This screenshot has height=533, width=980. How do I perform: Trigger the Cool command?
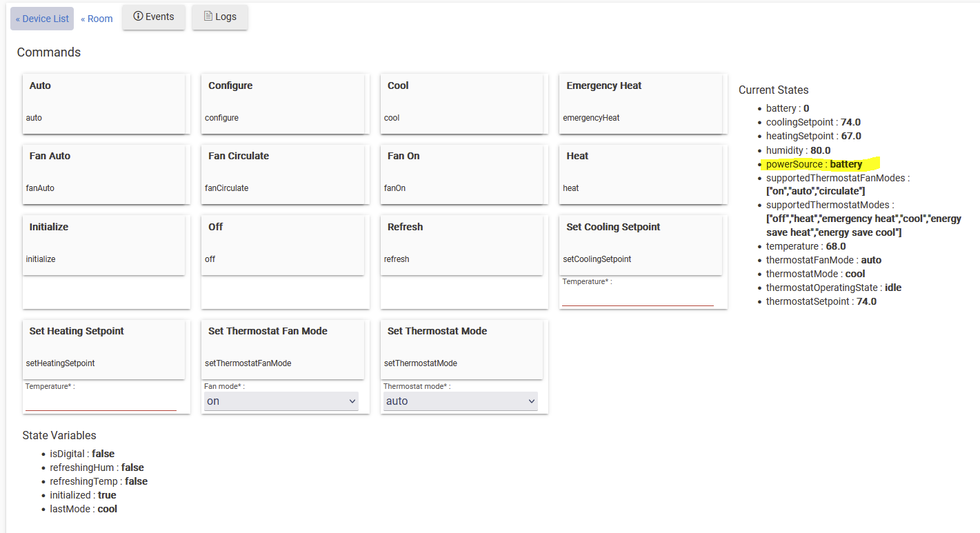click(461, 103)
